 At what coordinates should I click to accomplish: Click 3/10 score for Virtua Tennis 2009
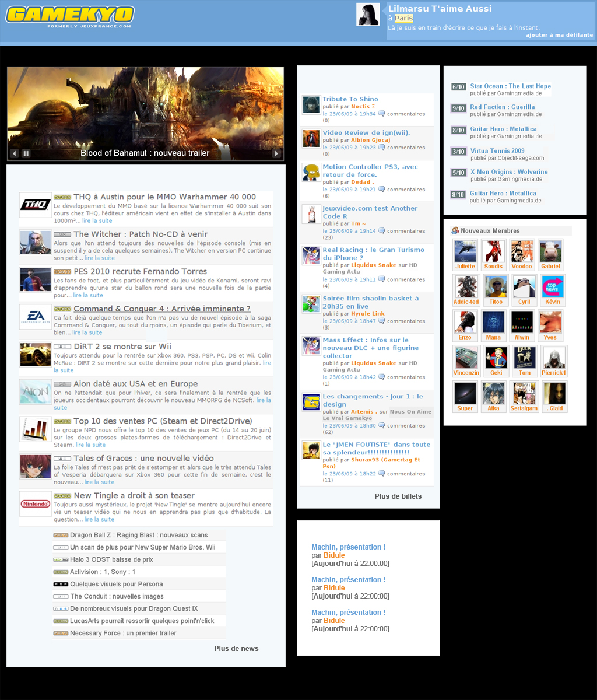click(458, 152)
